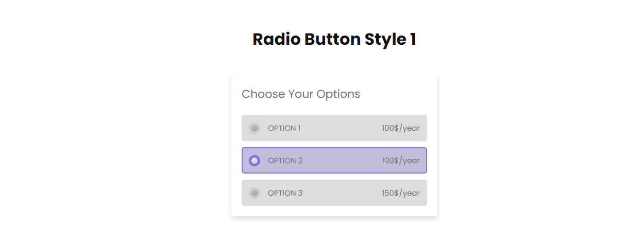This screenshot has height=241, width=644.
Task: Click empty purple middle of Option 2 row
Action: coord(340,161)
